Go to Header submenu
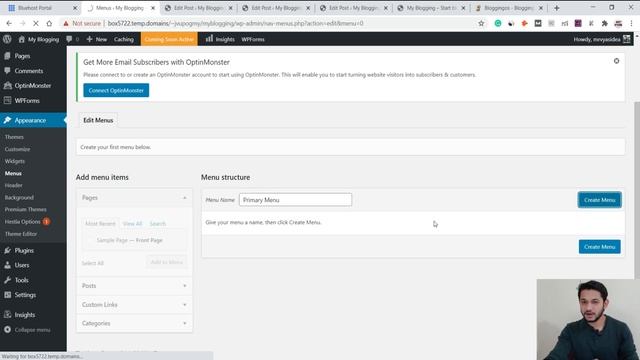640x360 pixels. coord(13,185)
